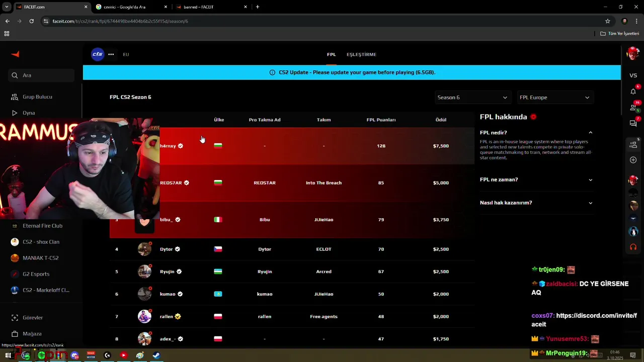The width and height of the screenshot is (644, 362).
Task: Open Tüm Yer İşaretleri bookmarks folder
Action: [x=619, y=34]
